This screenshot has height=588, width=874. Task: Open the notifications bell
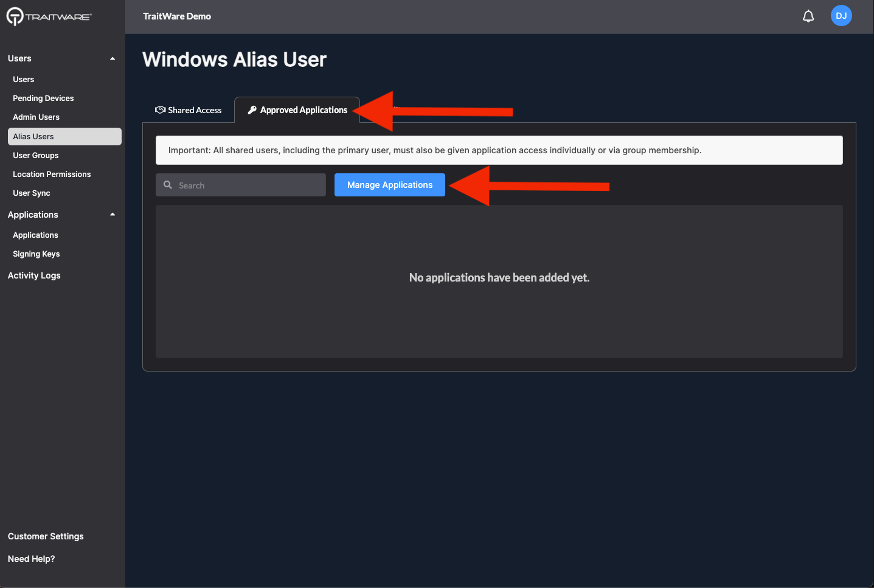pos(808,16)
